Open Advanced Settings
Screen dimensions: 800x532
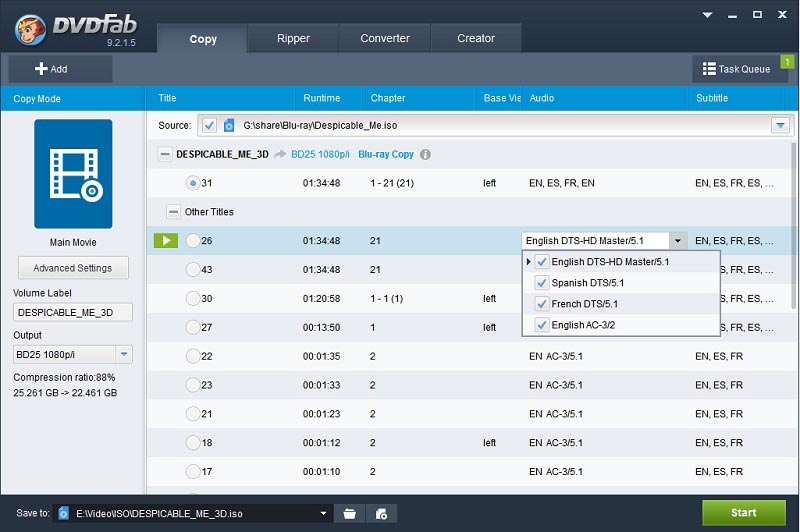(x=72, y=268)
